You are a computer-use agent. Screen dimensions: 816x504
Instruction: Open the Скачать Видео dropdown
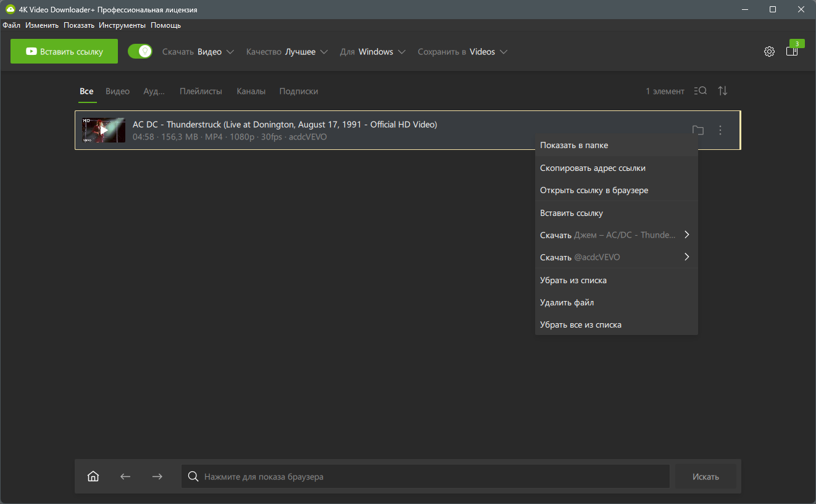pos(198,52)
